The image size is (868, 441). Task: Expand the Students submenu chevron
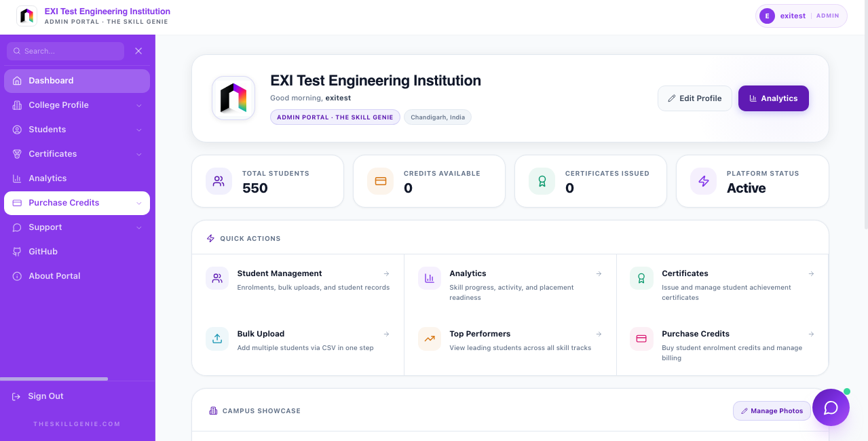pos(138,130)
